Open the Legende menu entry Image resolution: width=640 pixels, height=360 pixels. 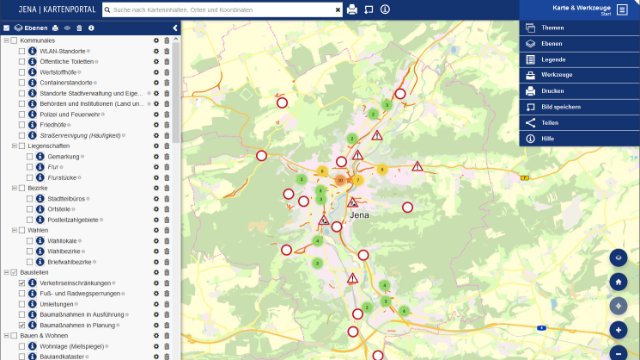[x=579, y=60]
